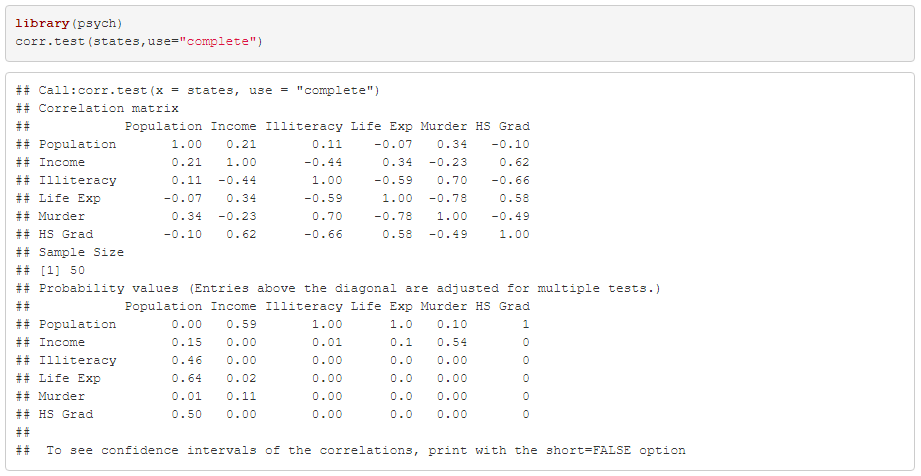The image size is (921, 476).
Task: Click the Call:corr.test output line
Action: coord(197,90)
